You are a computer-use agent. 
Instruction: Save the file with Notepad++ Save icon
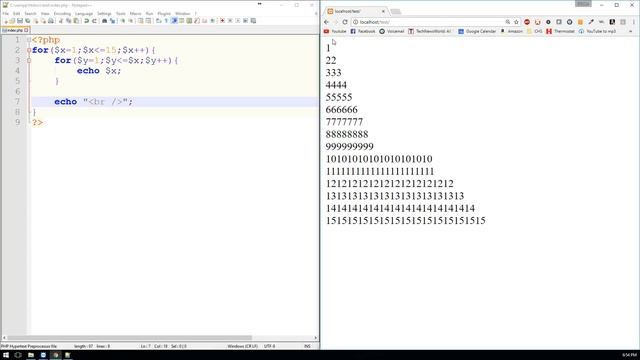(20, 21)
